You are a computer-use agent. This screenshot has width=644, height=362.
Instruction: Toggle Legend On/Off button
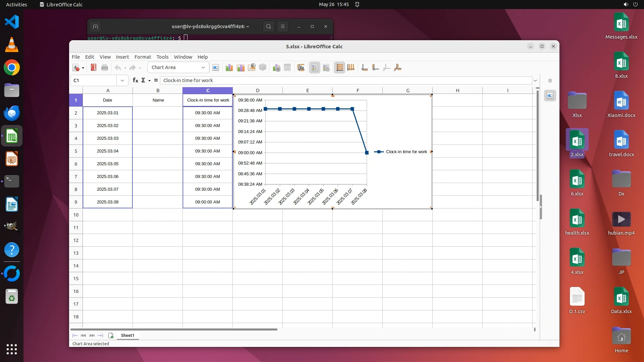(x=315, y=68)
